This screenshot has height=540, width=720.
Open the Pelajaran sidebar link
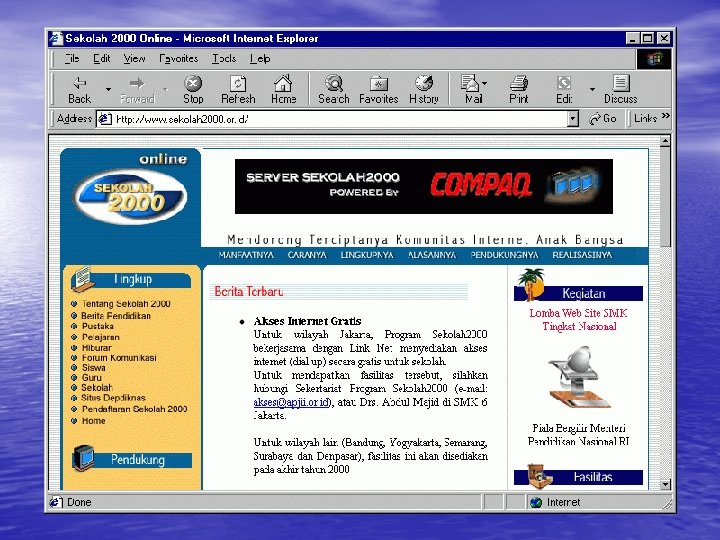click(x=101, y=337)
